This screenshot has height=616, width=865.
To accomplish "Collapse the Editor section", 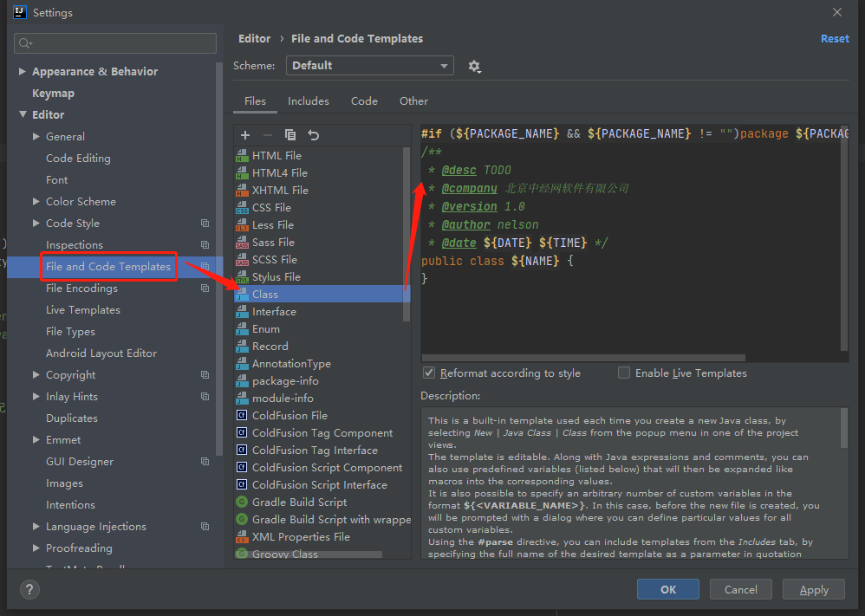I will [23, 114].
